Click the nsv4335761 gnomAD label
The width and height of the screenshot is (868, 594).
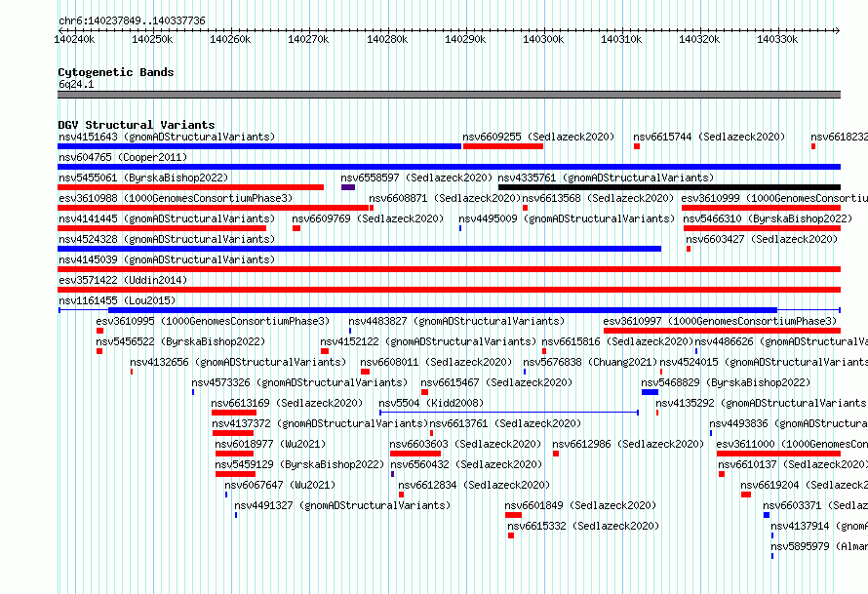607,178
